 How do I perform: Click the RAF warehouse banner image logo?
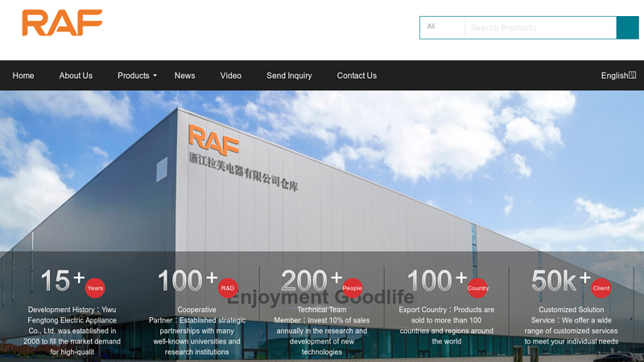pos(213,140)
